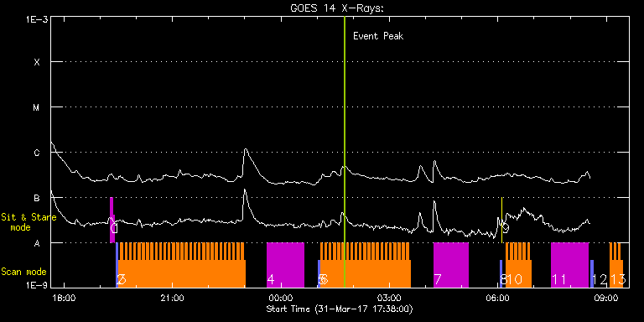Image resolution: width=644 pixels, height=322 pixels.
Task: Click the "Scan mode" label
Action: (23, 272)
